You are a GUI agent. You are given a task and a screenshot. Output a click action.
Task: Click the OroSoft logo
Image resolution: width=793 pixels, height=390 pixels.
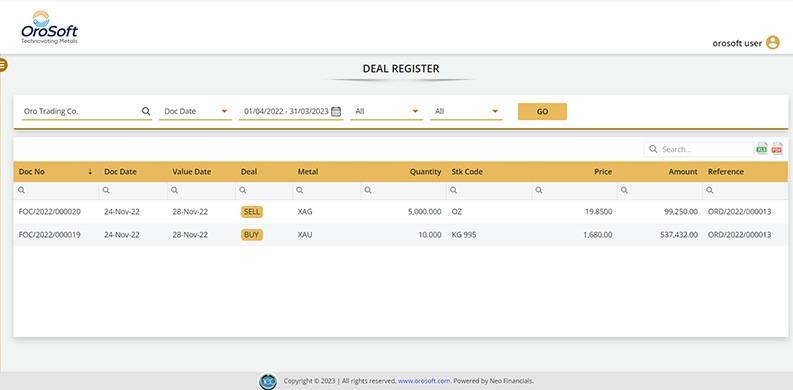49,27
